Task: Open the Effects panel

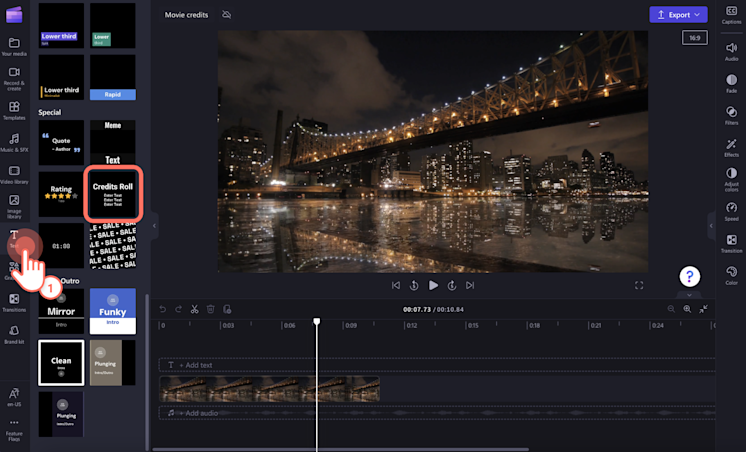Action: 731,147
